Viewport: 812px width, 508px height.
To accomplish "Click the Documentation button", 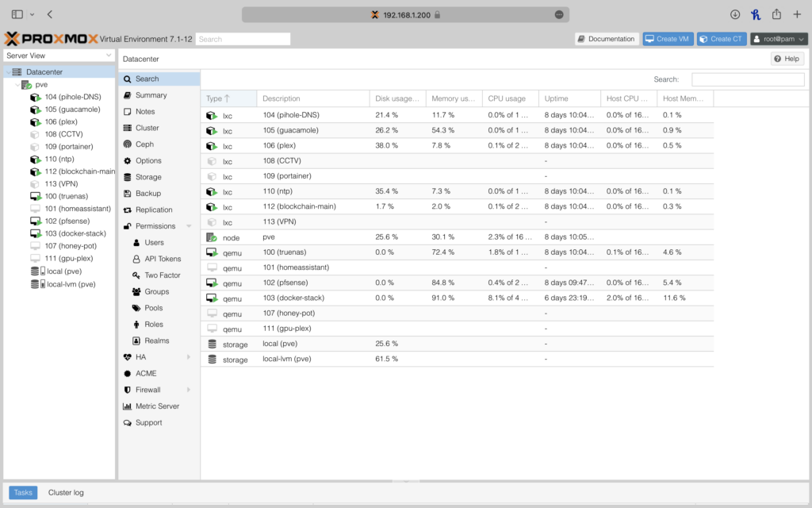I will [x=607, y=39].
